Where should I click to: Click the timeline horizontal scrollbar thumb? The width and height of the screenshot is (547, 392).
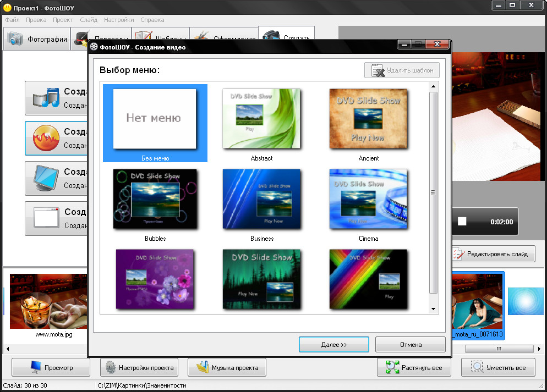(499, 349)
